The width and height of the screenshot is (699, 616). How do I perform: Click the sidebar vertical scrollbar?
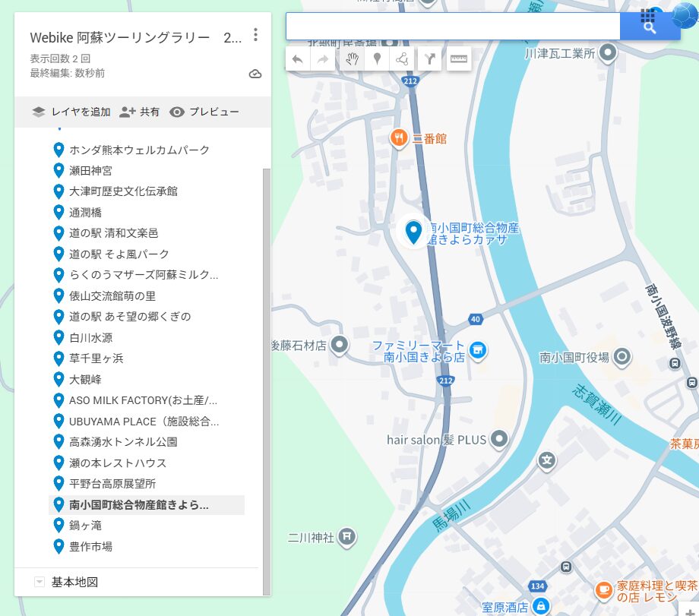(265, 380)
